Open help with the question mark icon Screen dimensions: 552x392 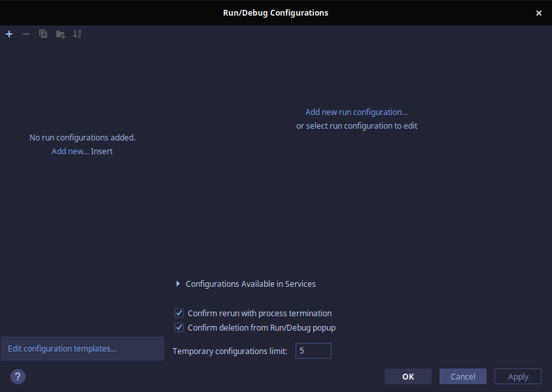(18, 376)
